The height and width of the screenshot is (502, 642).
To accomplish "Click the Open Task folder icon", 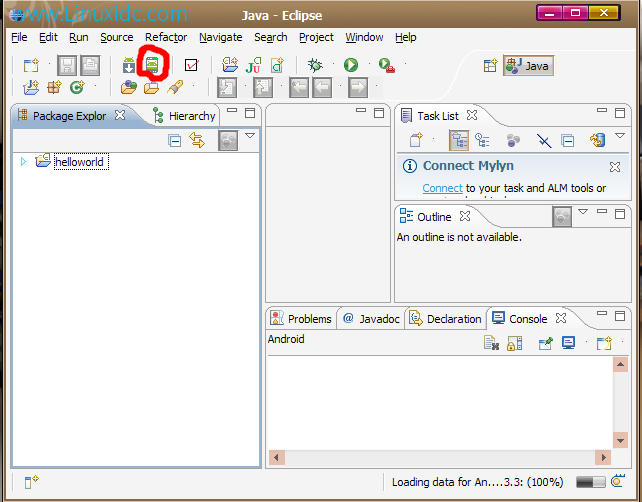I will [x=151, y=88].
